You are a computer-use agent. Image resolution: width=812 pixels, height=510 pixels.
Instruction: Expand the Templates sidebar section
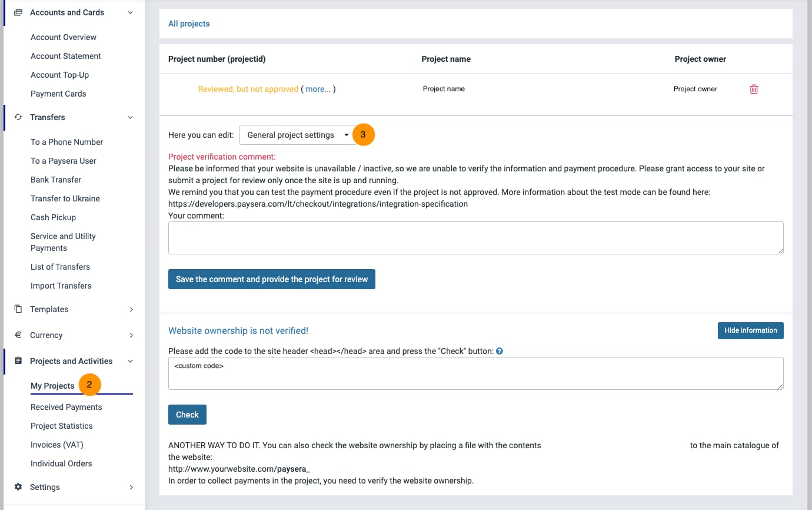pos(131,309)
